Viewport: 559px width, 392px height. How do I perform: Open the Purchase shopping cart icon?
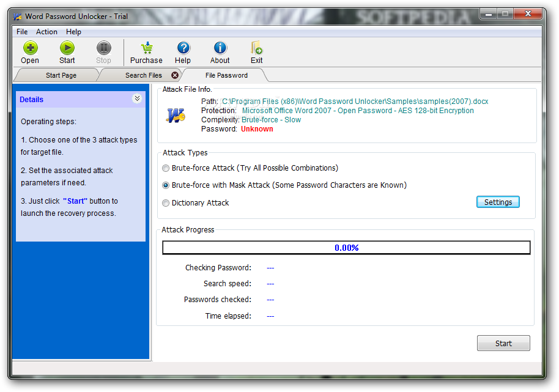tap(147, 48)
